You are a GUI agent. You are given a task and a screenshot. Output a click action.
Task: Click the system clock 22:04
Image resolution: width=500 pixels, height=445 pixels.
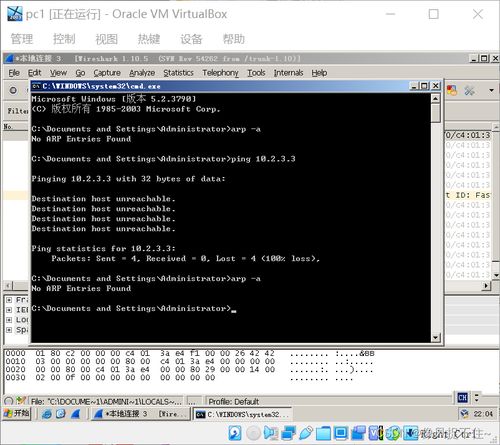point(483,414)
